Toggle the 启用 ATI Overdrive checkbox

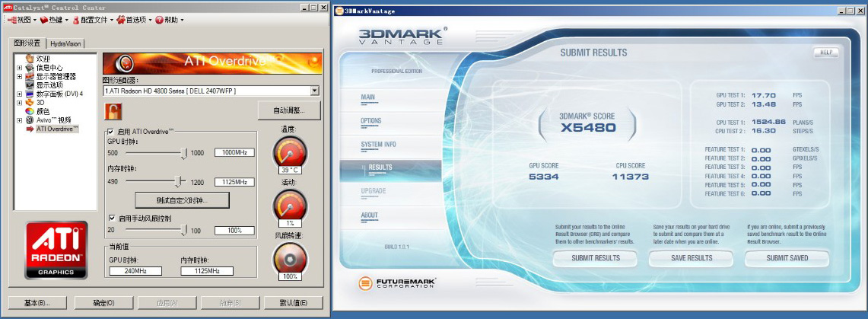pyautogui.click(x=111, y=132)
